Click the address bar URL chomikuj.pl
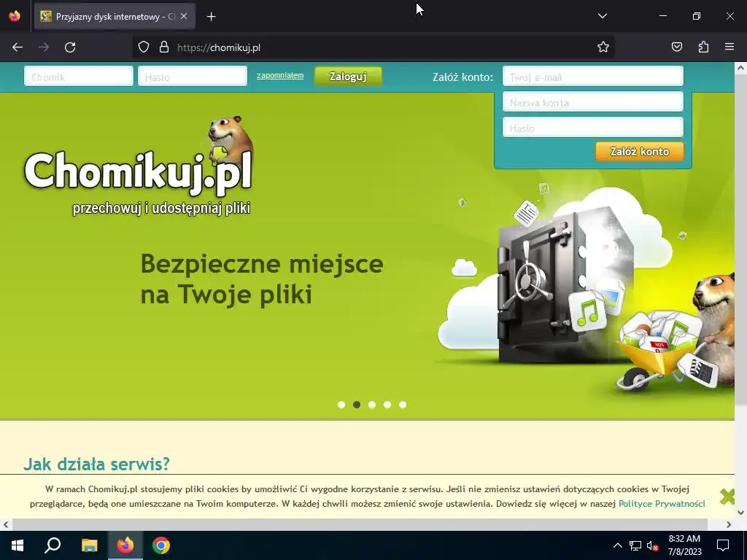The height and width of the screenshot is (560, 747). point(219,47)
